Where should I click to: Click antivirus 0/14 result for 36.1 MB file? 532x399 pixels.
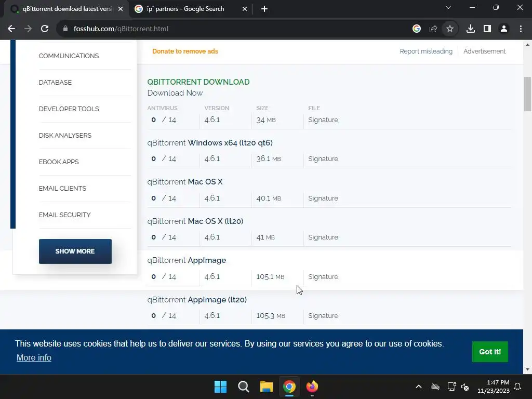pos(164,159)
